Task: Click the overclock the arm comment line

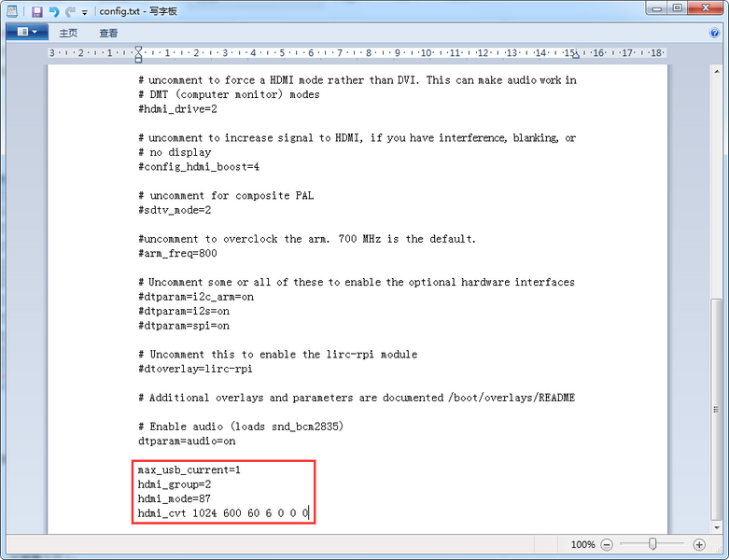Action: [307, 239]
